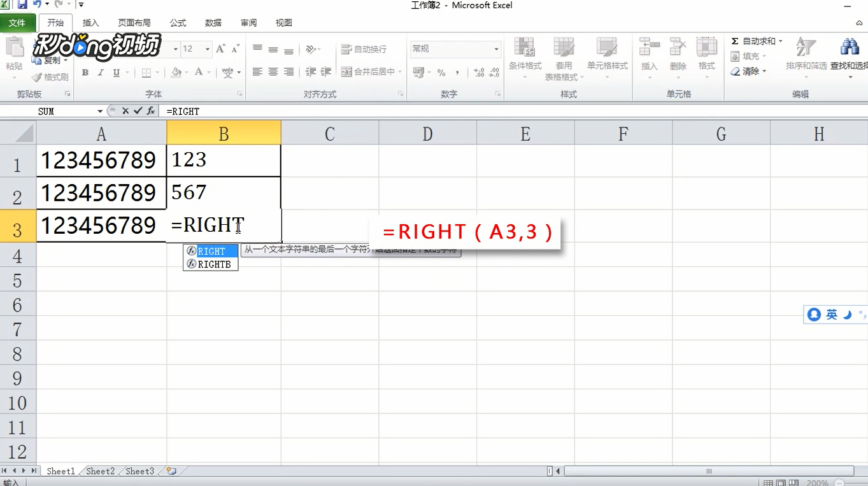Click the decrease indent icon
Screen dimensions: 868x486
[311, 72]
